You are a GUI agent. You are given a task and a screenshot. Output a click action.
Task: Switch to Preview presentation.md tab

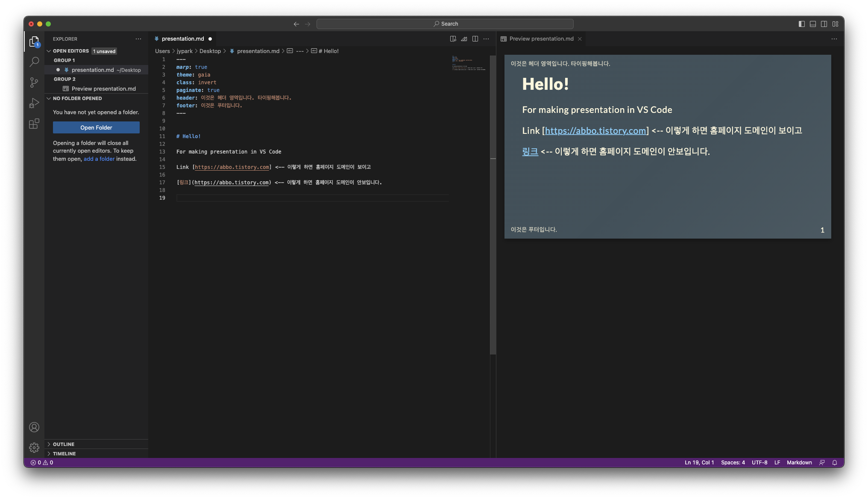(541, 39)
